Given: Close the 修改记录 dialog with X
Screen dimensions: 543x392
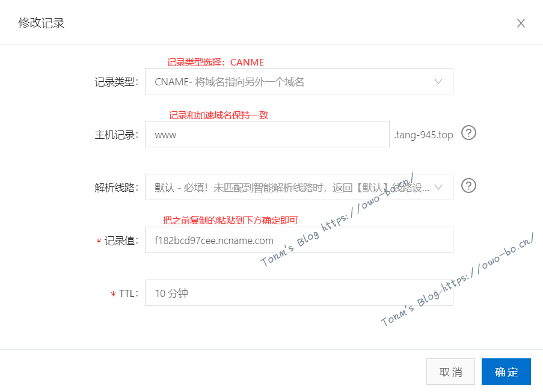Looking at the screenshot, I should [521, 23].
